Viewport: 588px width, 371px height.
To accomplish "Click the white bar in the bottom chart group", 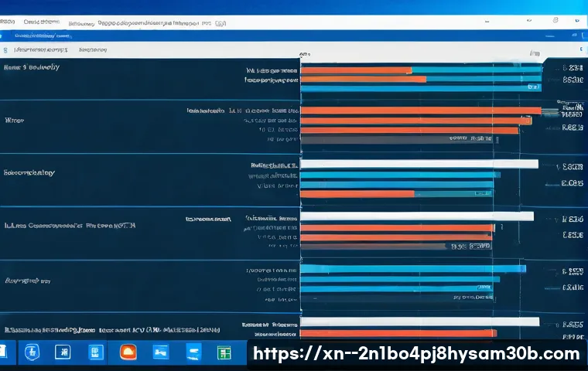I will pos(419,322).
